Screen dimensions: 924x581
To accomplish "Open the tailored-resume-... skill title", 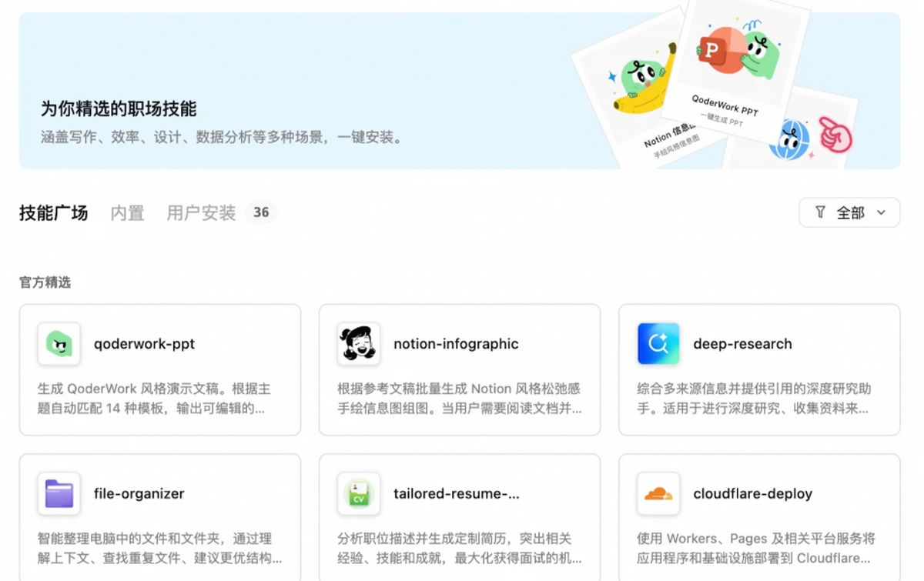I will 457,494.
